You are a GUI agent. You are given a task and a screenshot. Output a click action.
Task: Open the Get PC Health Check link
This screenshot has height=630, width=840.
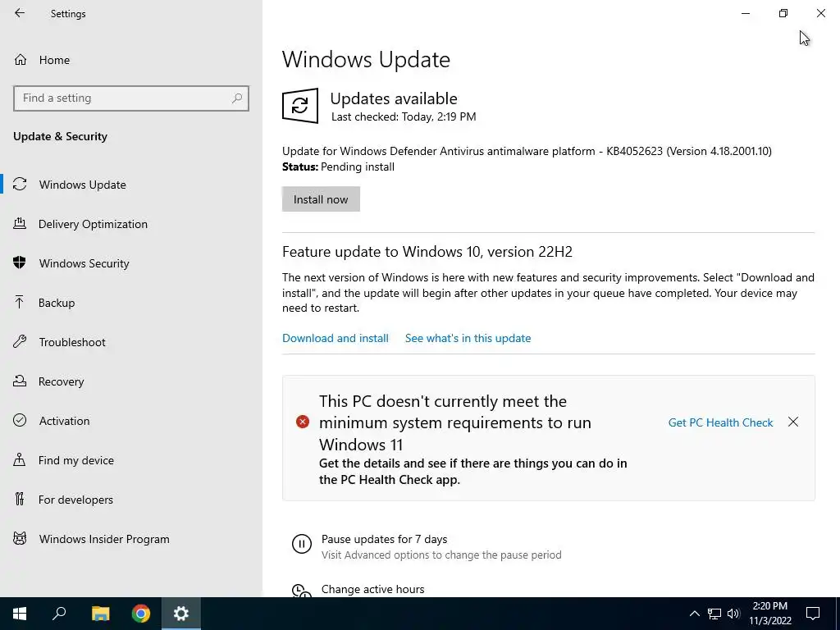coord(720,422)
